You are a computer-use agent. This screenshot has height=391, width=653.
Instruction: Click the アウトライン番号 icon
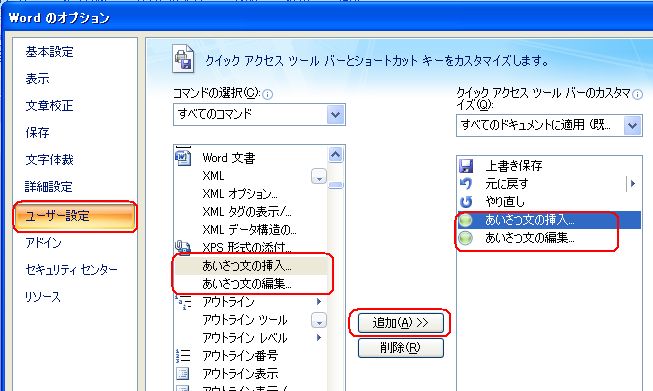(x=183, y=356)
